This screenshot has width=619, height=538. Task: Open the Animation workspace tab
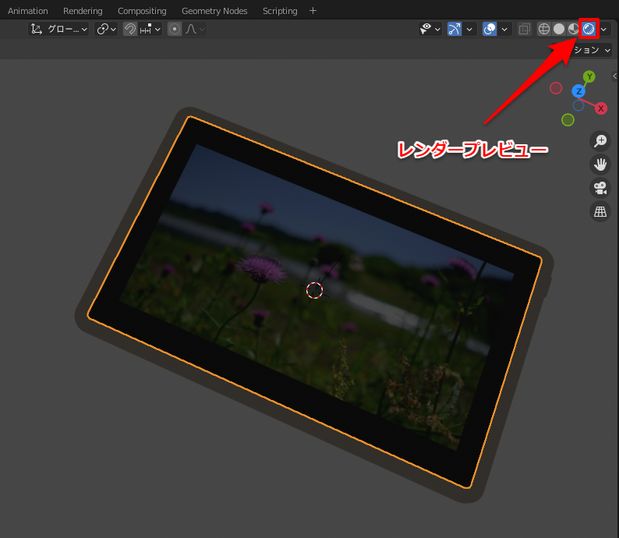(28, 11)
